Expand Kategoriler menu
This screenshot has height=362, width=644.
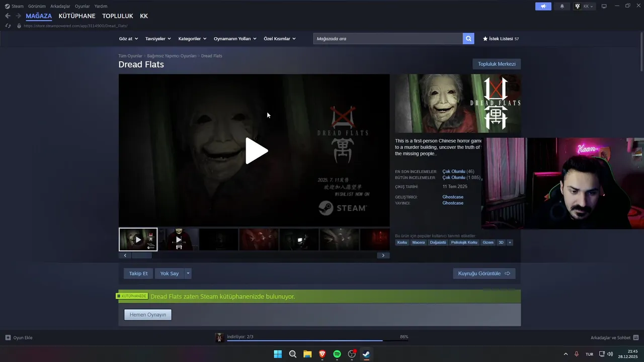coord(192,39)
